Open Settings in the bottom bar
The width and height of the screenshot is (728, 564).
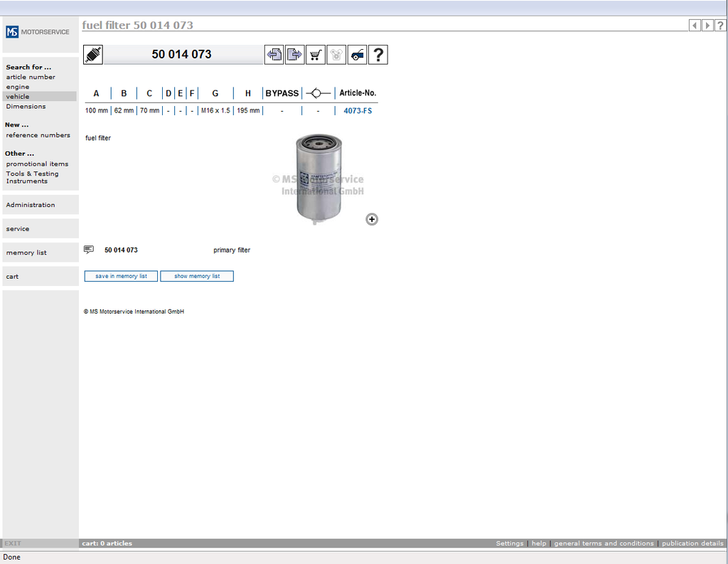point(509,543)
